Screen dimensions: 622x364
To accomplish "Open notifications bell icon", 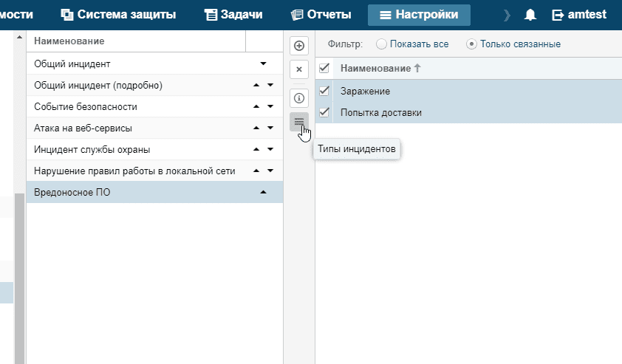I will coord(530,15).
